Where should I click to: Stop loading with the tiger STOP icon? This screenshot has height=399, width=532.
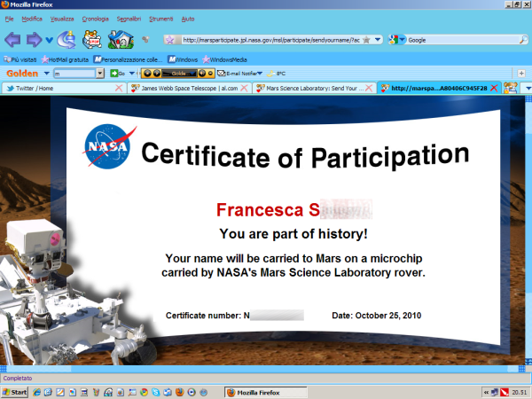tap(92, 39)
